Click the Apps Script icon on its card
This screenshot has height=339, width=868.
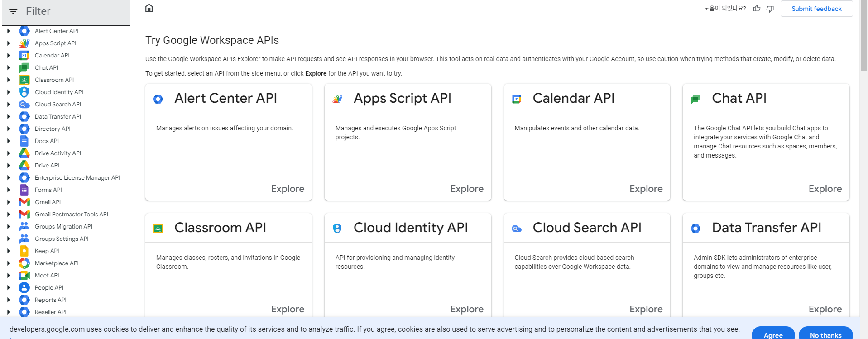click(337, 99)
